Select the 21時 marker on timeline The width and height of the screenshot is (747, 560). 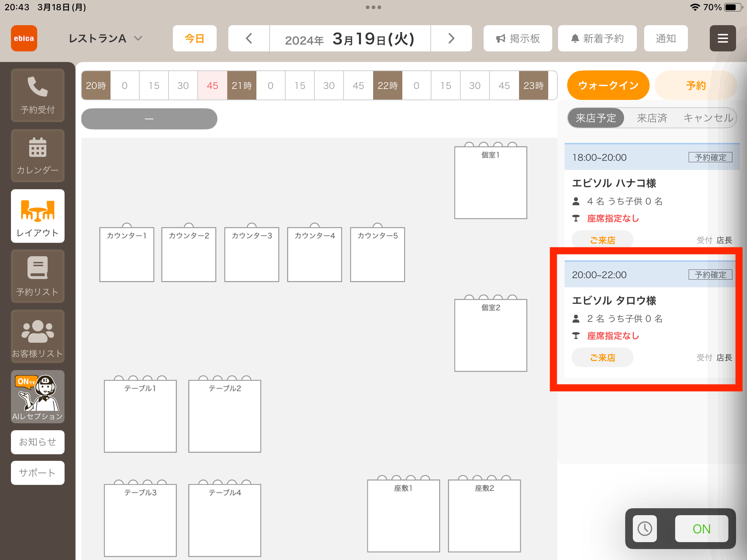[x=241, y=85]
